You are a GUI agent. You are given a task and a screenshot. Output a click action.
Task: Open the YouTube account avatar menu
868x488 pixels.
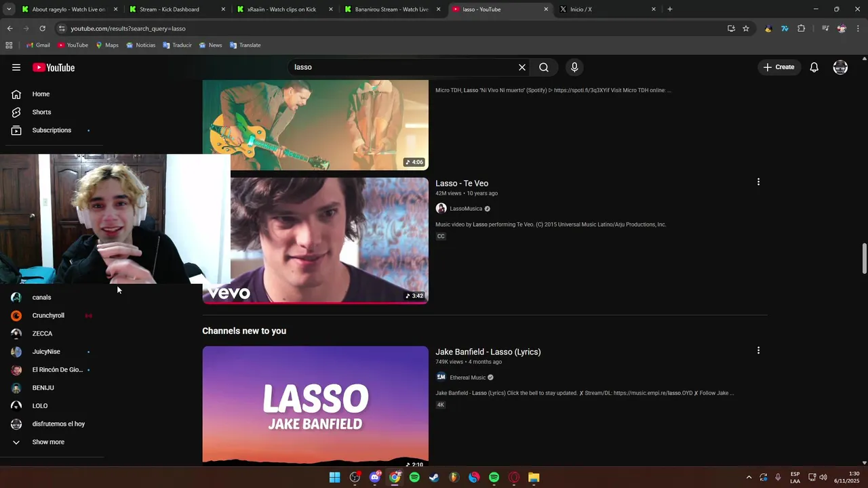coord(840,67)
